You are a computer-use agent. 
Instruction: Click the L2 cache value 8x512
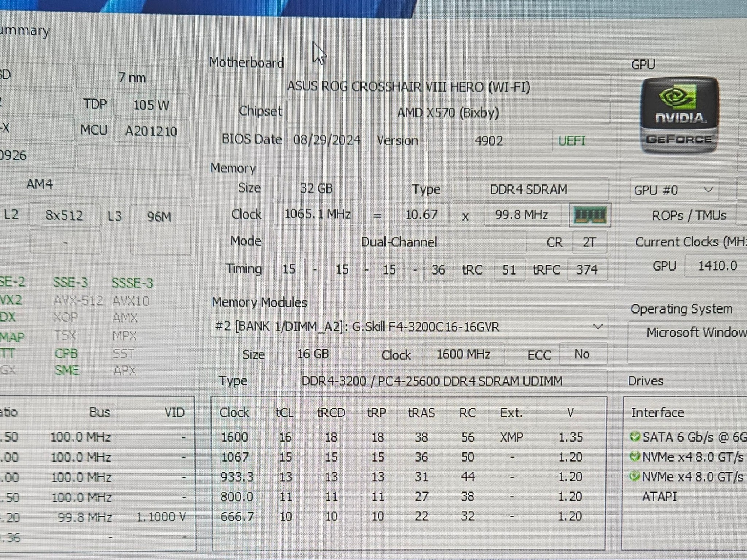[64, 215]
